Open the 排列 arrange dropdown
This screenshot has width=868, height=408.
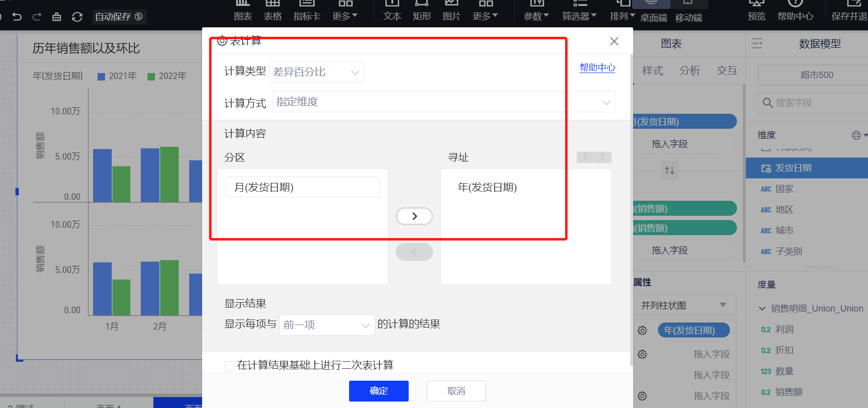[623, 11]
